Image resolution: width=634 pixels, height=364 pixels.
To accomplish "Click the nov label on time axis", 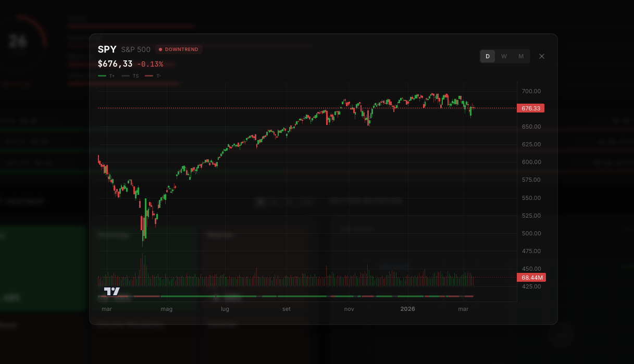I will [x=349, y=309].
